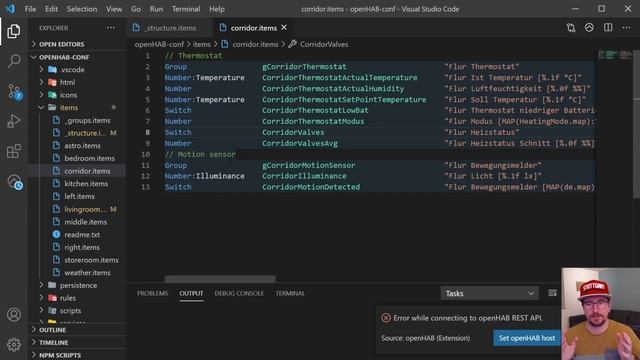Image resolution: width=640 pixels, height=360 pixels.
Task: Open the Explorer view in activity bar
Action: point(13,31)
